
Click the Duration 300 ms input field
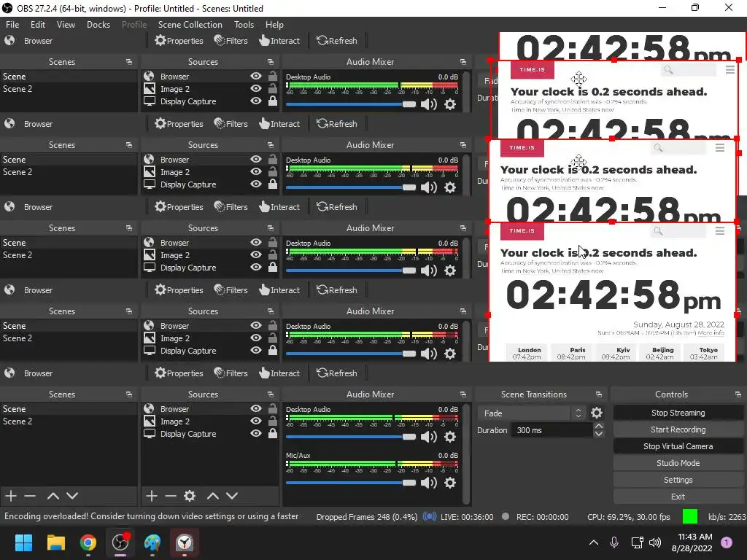[x=551, y=430]
